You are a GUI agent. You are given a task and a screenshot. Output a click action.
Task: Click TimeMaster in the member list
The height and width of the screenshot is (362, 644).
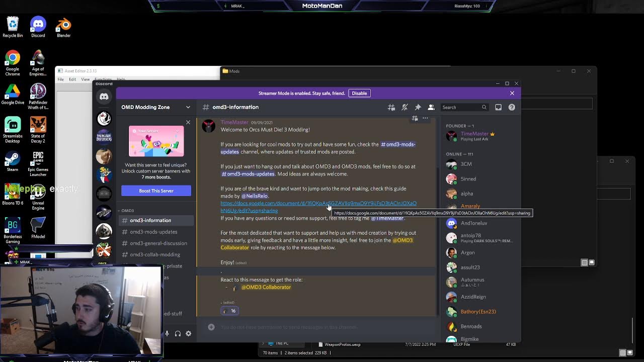(x=480, y=136)
